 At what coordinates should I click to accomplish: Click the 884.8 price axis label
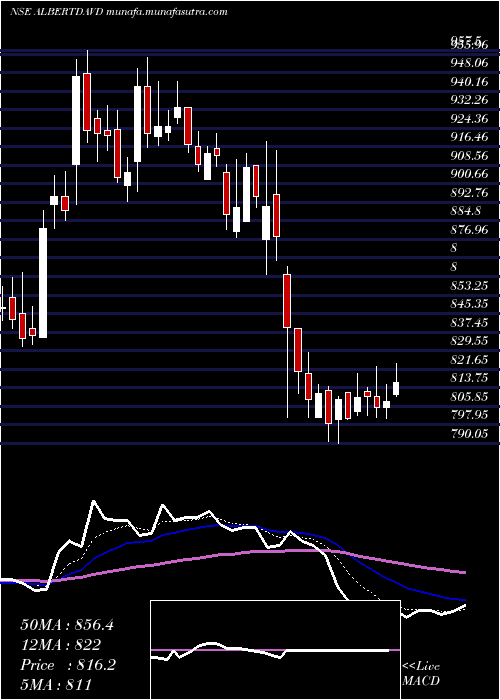click(x=466, y=211)
